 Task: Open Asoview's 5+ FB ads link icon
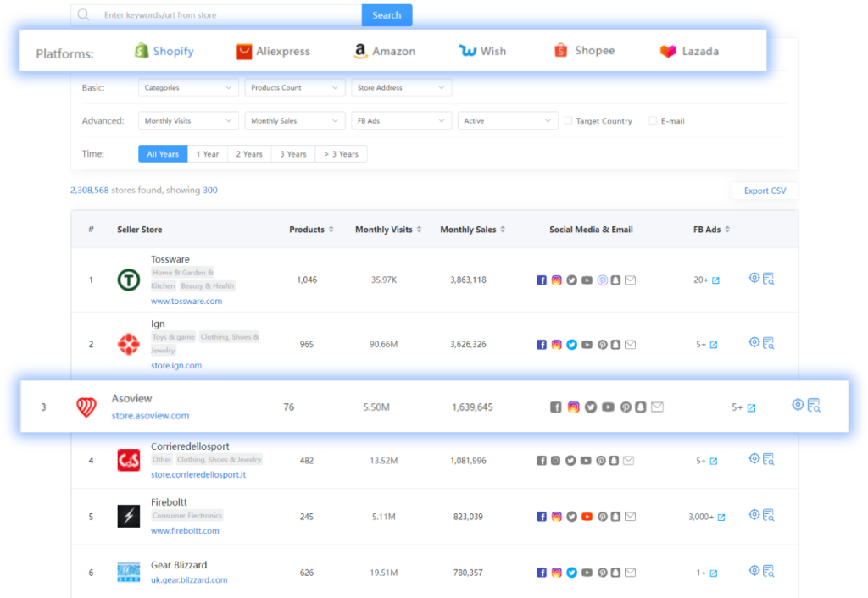751,407
